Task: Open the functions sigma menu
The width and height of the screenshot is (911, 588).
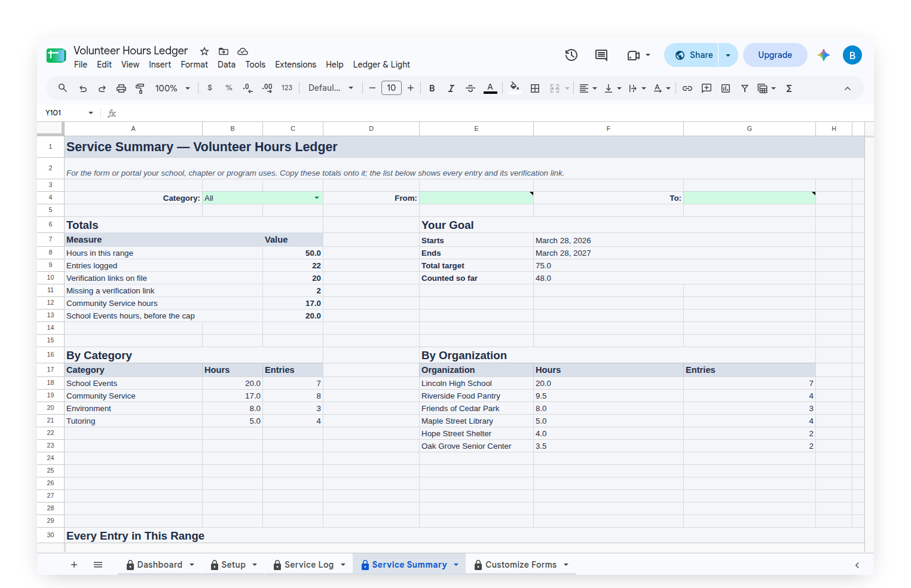Action: click(x=789, y=88)
